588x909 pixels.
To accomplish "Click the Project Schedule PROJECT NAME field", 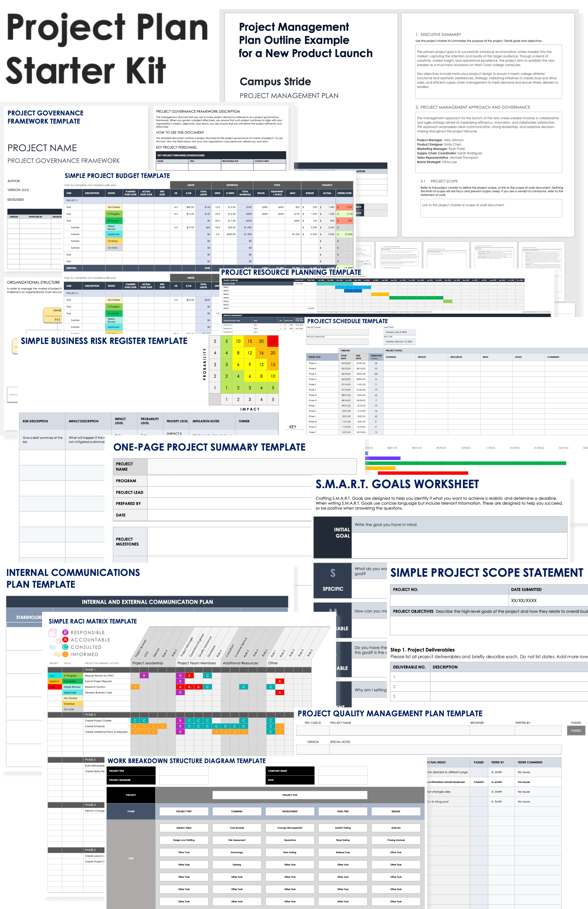I will [x=337, y=332].
